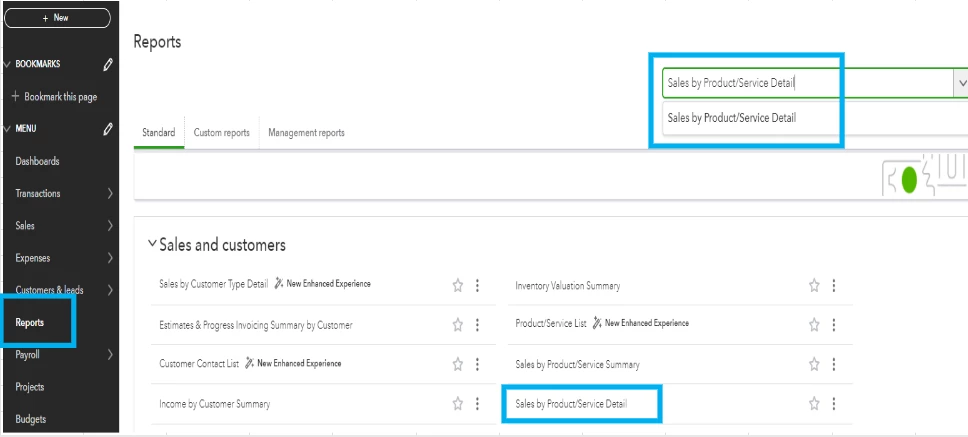This screenshot has height=437, width=968.
Task: Open Expenses in the sidebar
Action: tap(33, 258)
